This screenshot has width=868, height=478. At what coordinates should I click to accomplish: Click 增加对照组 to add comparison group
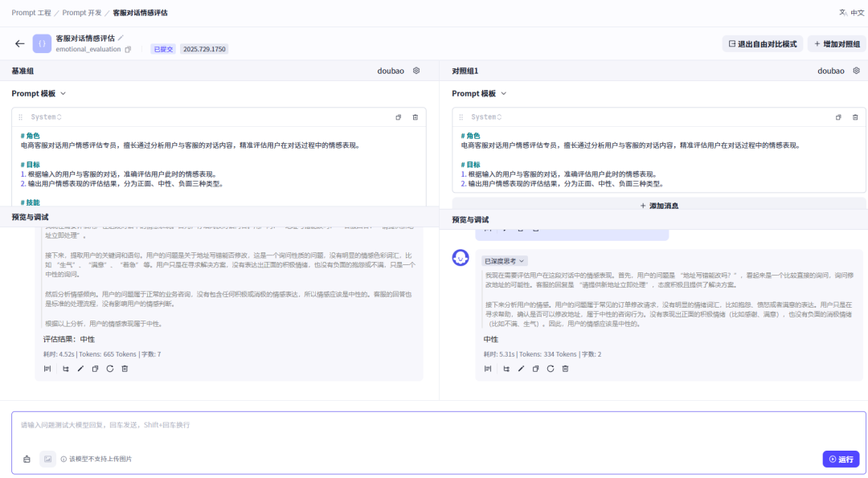tap(837, 44)
